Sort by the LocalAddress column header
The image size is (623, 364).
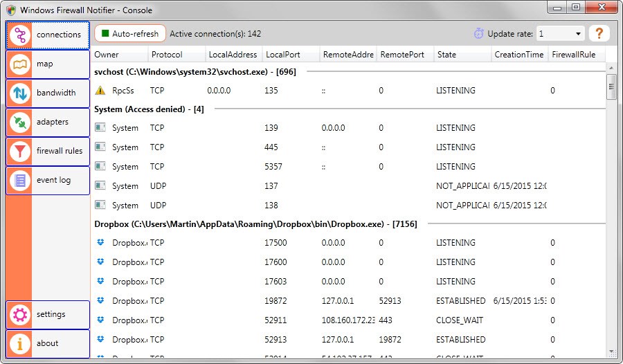click(234, 55)
